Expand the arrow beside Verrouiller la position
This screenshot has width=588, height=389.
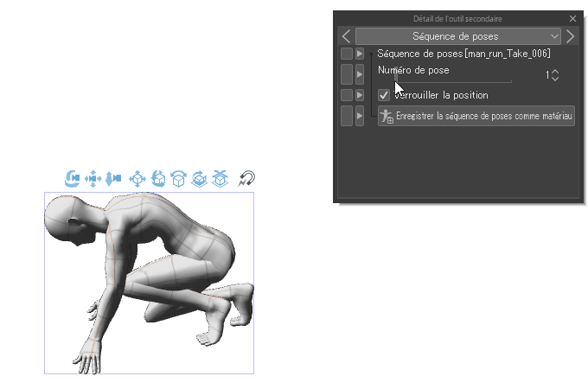click(360, 95)
